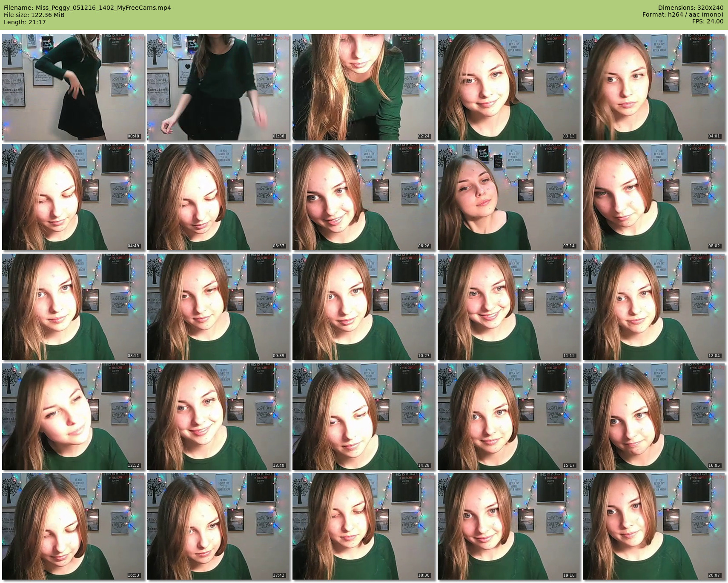The height and width of the screenshot is (583, 728).
Task: Select the frame with timestamp 01:36
Action: [x=218, y=87]
